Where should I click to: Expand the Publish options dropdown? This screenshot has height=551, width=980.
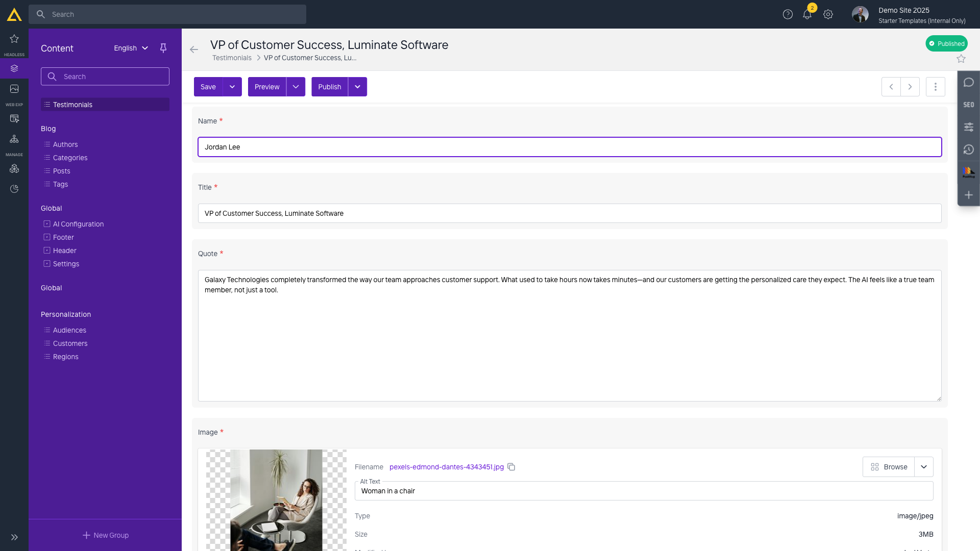coord(358,87)
